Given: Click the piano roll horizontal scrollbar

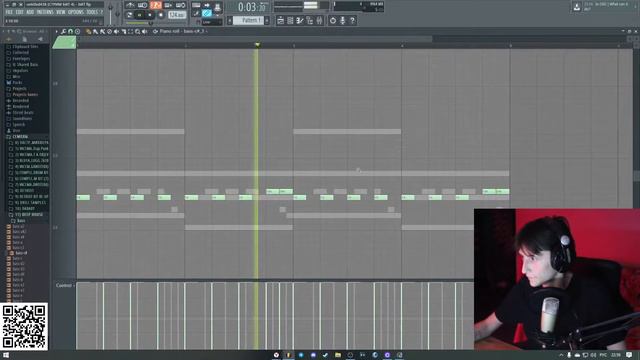Looking at the screenshot, I should pyautogui.click(x=255, y=39).
